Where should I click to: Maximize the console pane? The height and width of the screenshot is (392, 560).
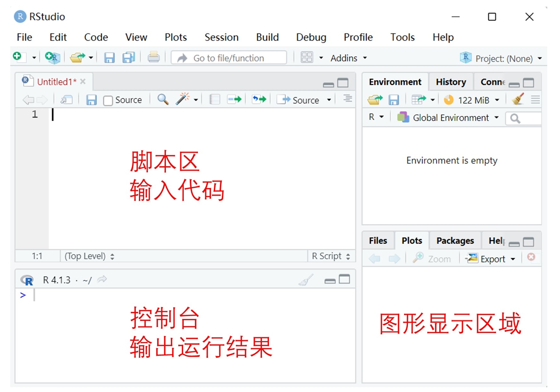pyautogui.click(x=344, y=279)
